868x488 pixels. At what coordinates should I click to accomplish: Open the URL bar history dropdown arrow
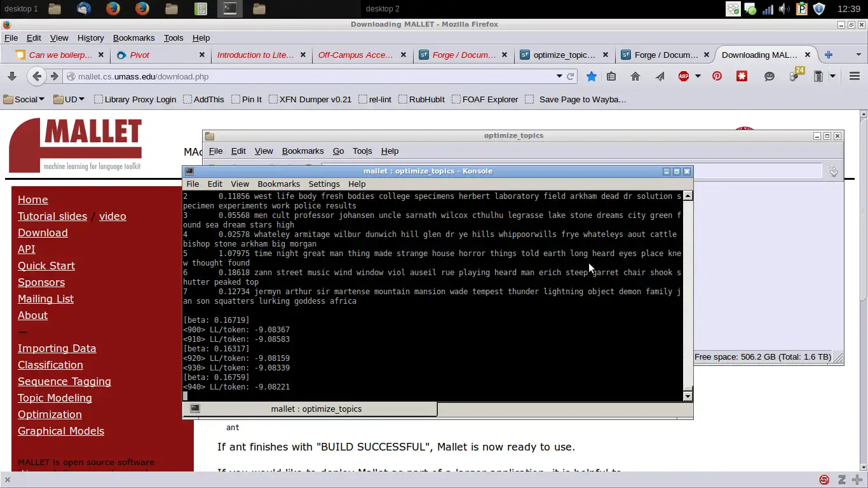tap(559, 76)
